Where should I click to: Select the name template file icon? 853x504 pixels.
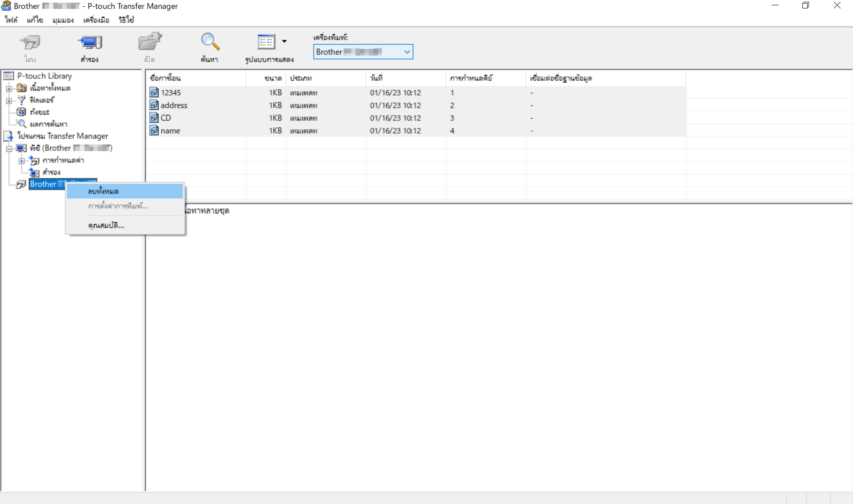154,131
